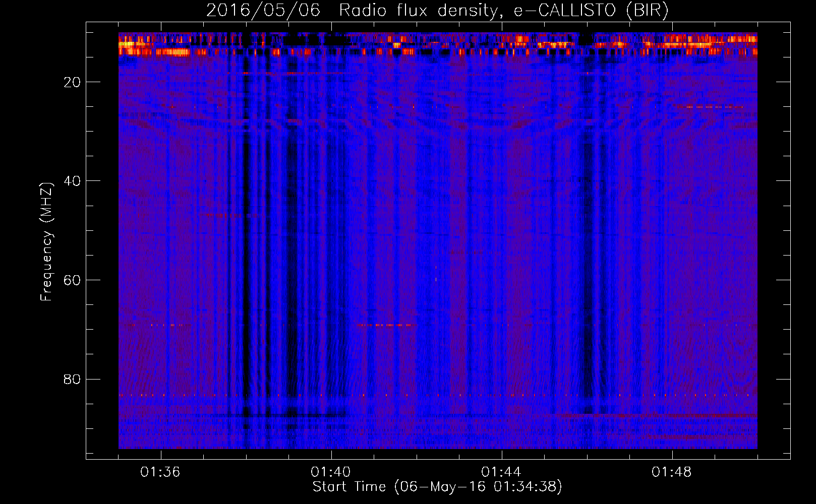Click the e-CALLISTO (BIR) text in title
This screenshot has height=504, width=816.
tap(591, 11)
